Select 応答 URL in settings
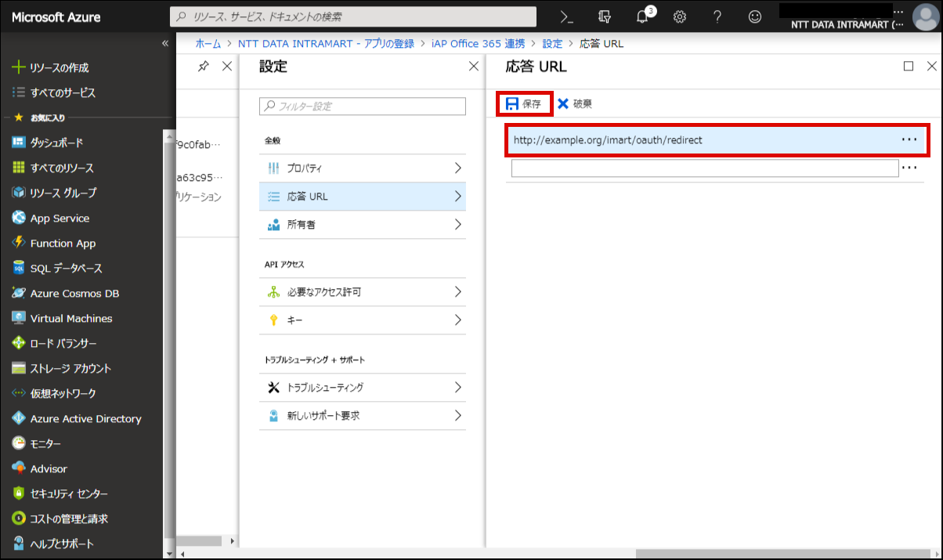Image resolution: width=943 pixels, height=560 pixels. click(363, 196)
